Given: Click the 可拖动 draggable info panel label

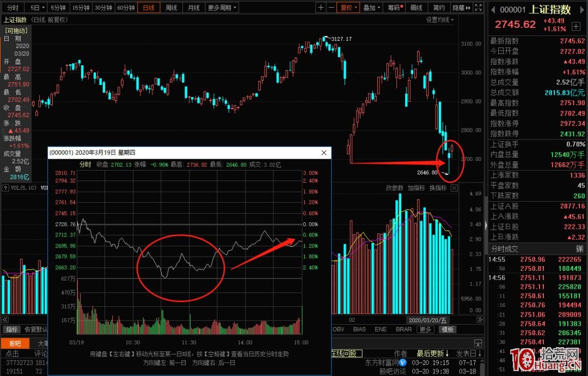Looking at the screenshot, I should point(16,31).
